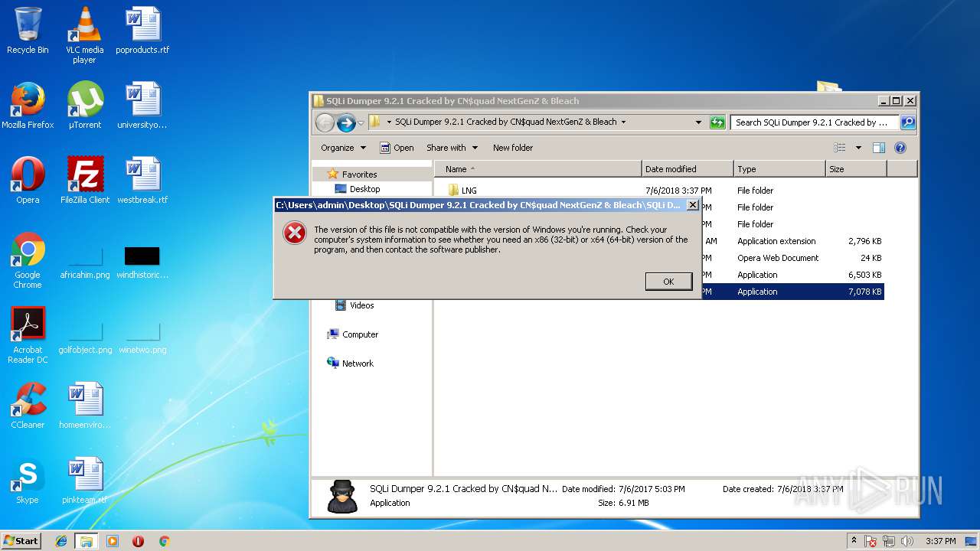Click the address path dropdown chevron after Bleach

coord(623,122)
